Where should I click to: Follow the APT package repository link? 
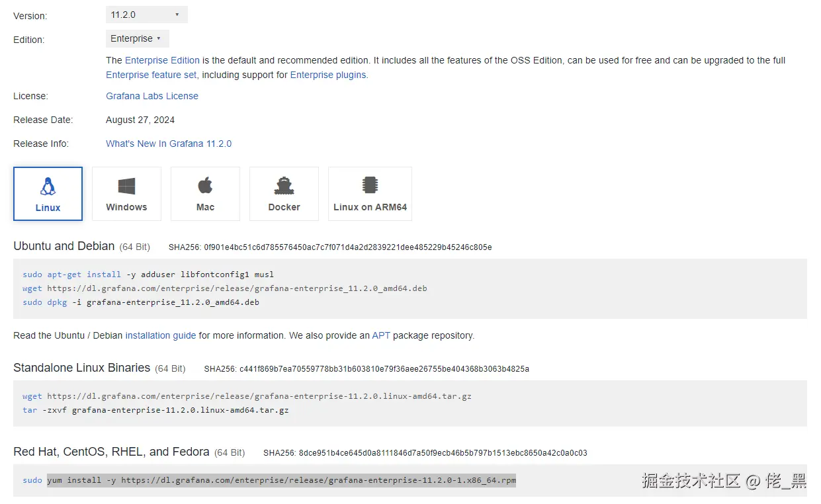(x=381, y=335)
